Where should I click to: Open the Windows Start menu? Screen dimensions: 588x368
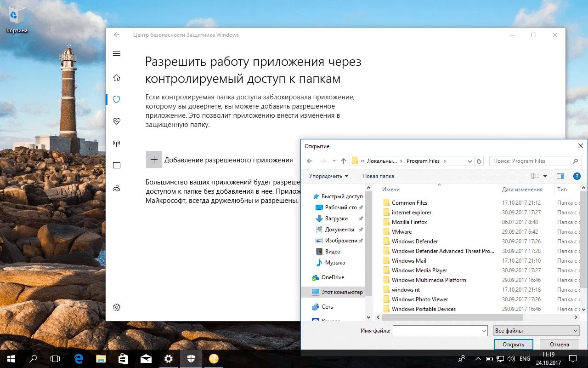point(11,358)
